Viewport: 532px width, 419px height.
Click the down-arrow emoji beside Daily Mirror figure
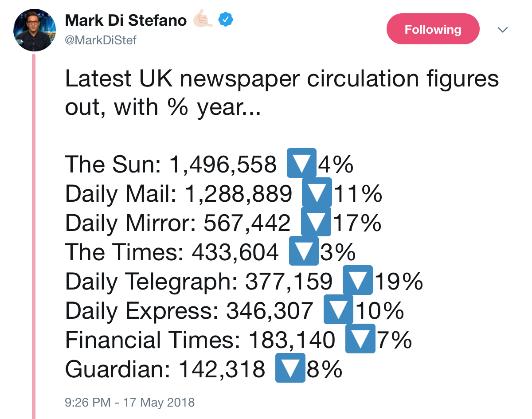[316, 222]
